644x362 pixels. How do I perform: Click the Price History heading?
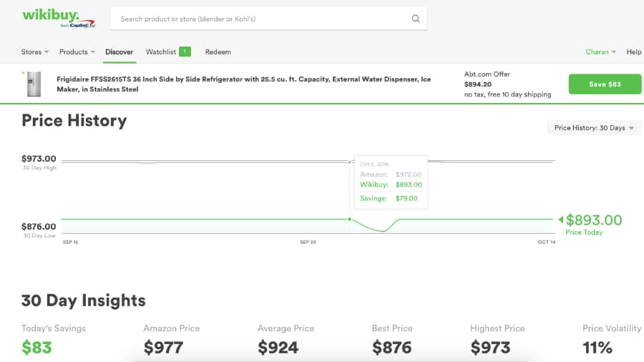coord(74,121)
